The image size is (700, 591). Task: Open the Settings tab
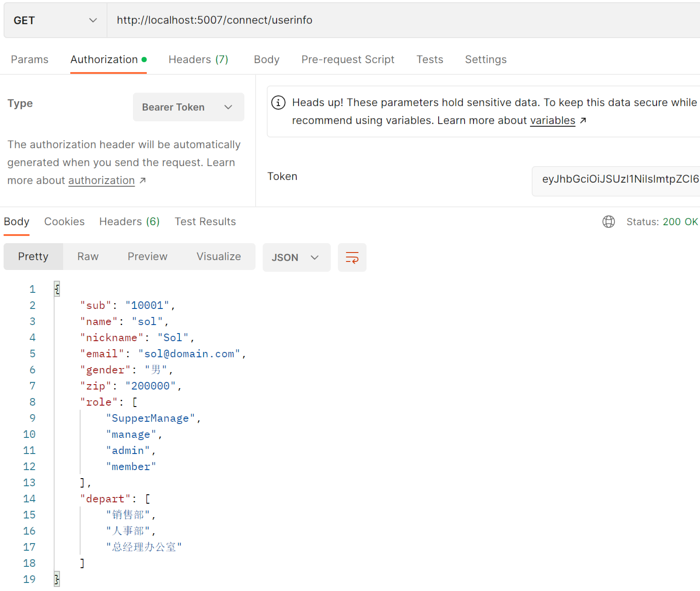(x=486, y=60)
